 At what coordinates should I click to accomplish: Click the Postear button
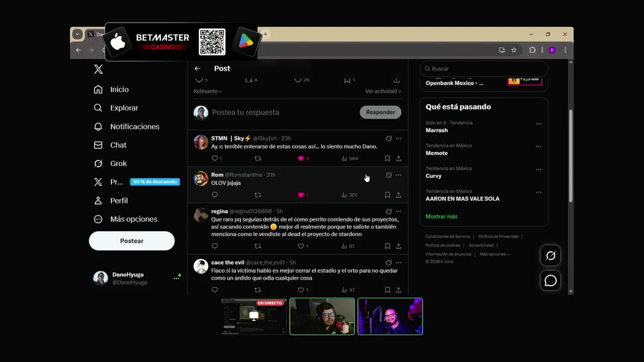(132, 241)
